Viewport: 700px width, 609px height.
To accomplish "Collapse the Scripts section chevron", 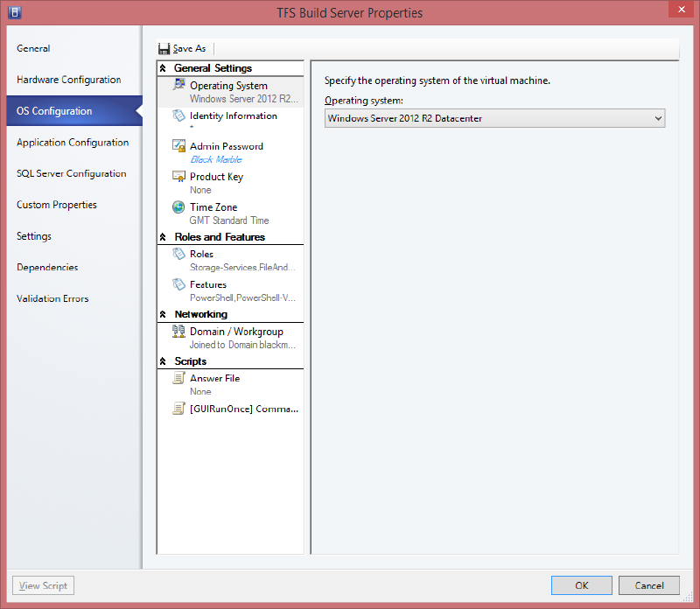I will [x=163, y=361].
